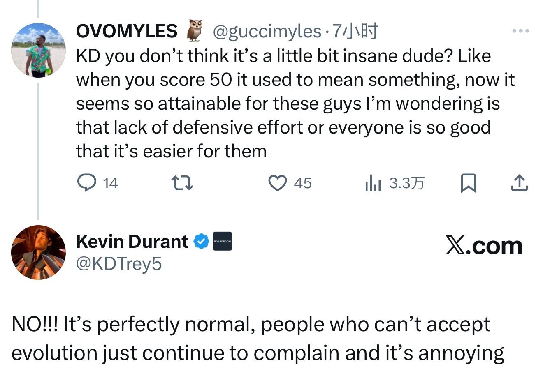This screenshot has height=392, width=543.
Task: Click the blue verified checkmark badge
Action: pos(202,242)
